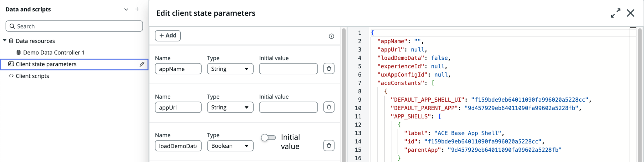Click the Client scripts code icon
644x162 pixels.
coord(11,76)
